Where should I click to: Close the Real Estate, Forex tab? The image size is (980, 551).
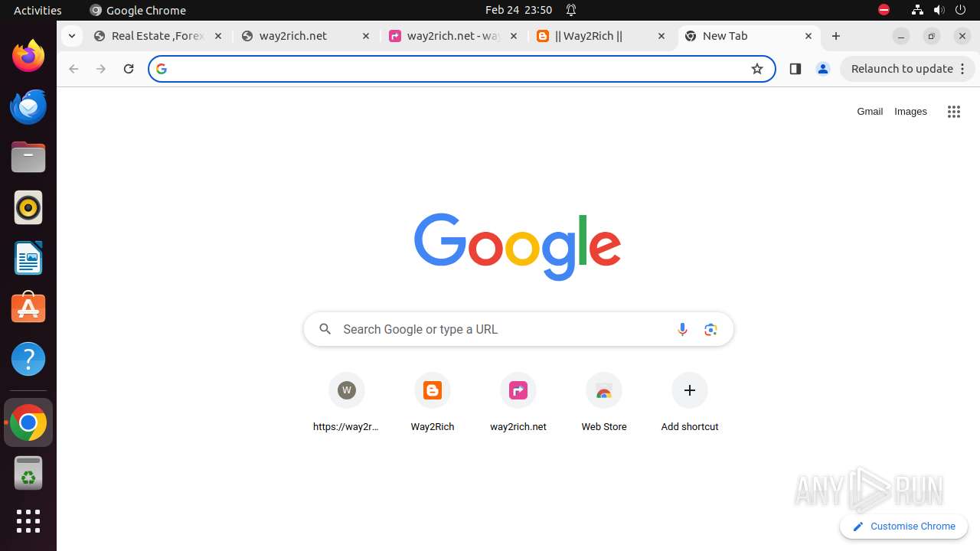(218, 36)
